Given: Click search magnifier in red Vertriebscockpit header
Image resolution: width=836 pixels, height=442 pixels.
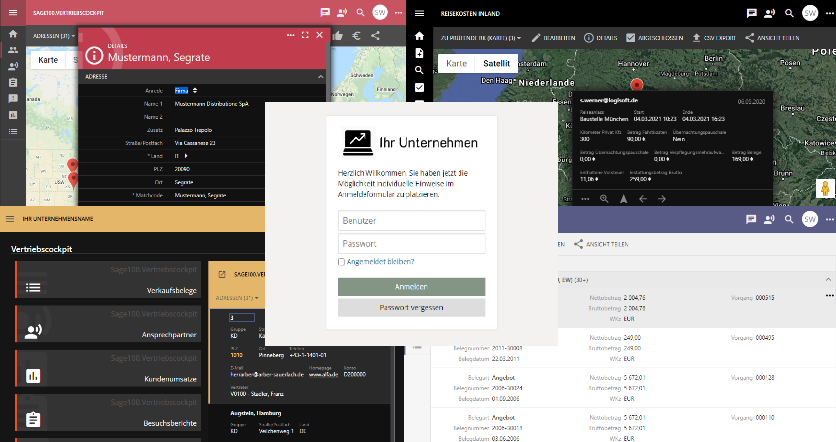Looking at the screenshot, I should point(360,12).
